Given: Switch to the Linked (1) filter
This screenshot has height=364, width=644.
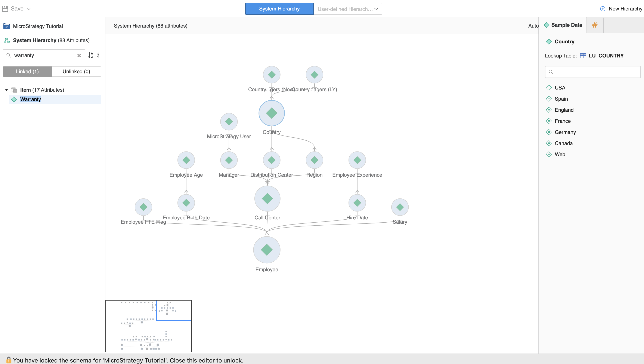Looking at the screenshot, I should (27, 72).
